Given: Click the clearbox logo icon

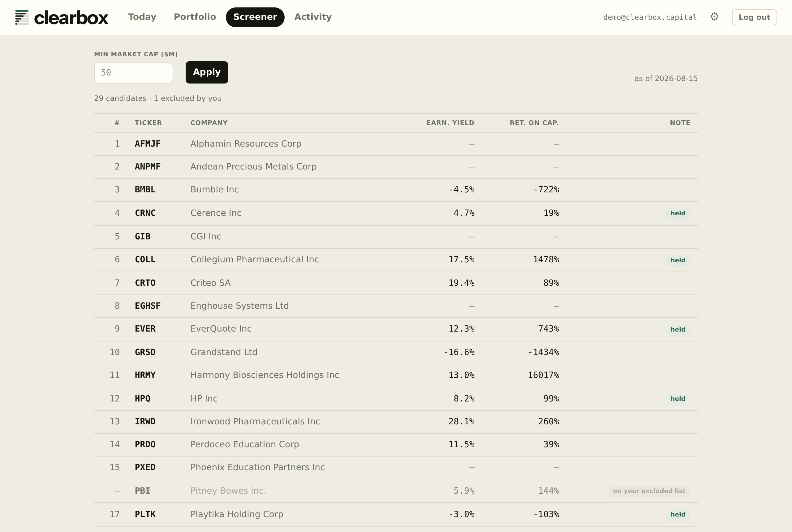Looking at the screenshot, I should (22, 17).
